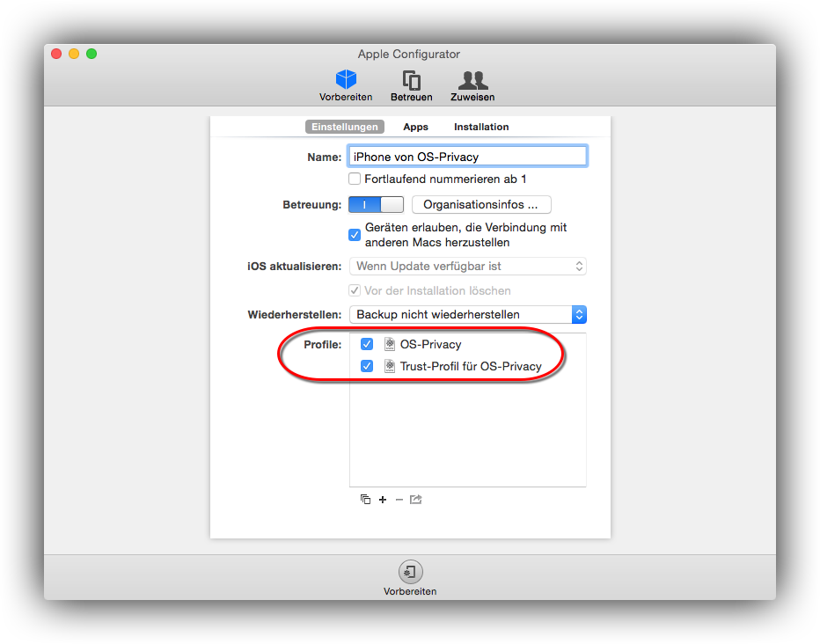820x644 pixels.
Task: Close the Apple Configurator window
Action: (56, 54)
